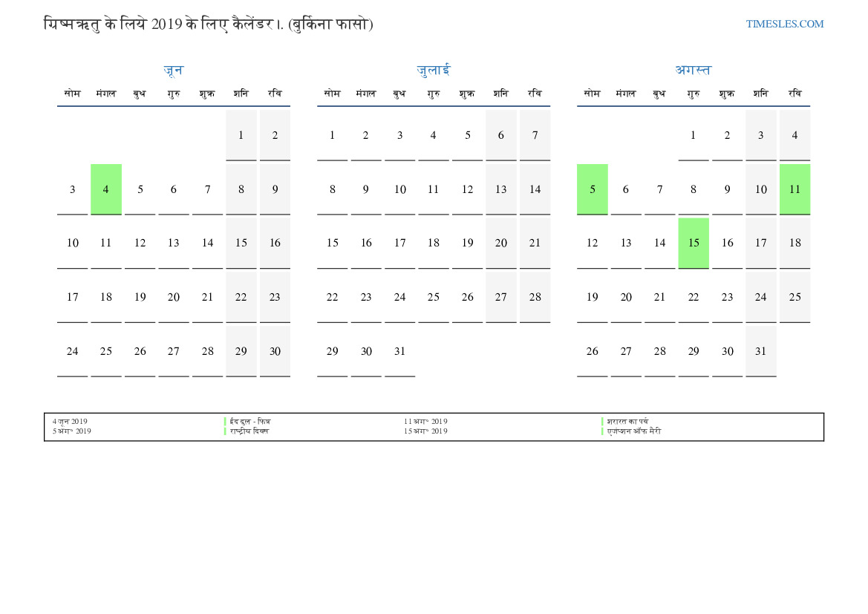Open the TIMESLES.COM link

coord(784,24)
